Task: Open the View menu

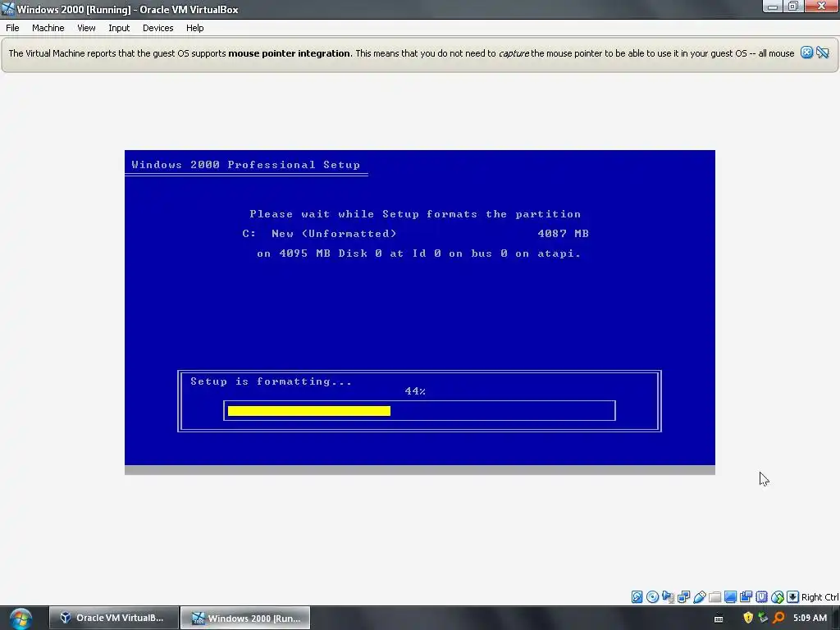Action: pyautogui.click(x=86, y=28)
